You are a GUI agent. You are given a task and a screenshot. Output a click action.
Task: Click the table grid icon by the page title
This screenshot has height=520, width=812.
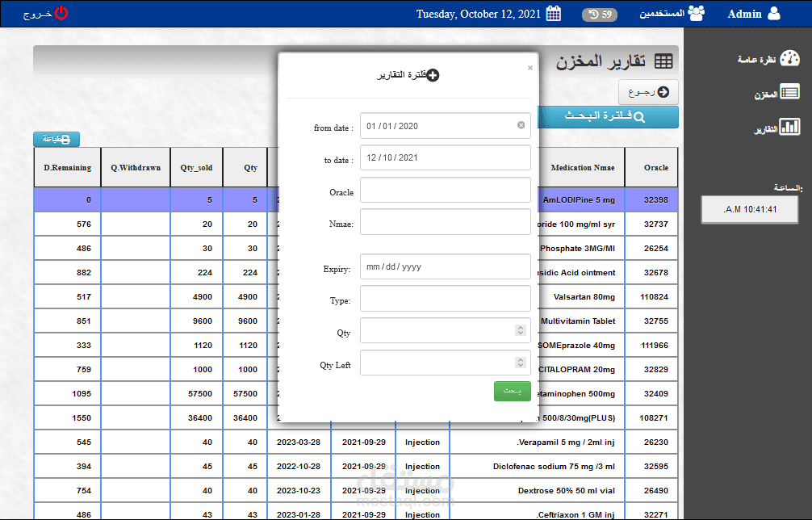tap(663, 61)
